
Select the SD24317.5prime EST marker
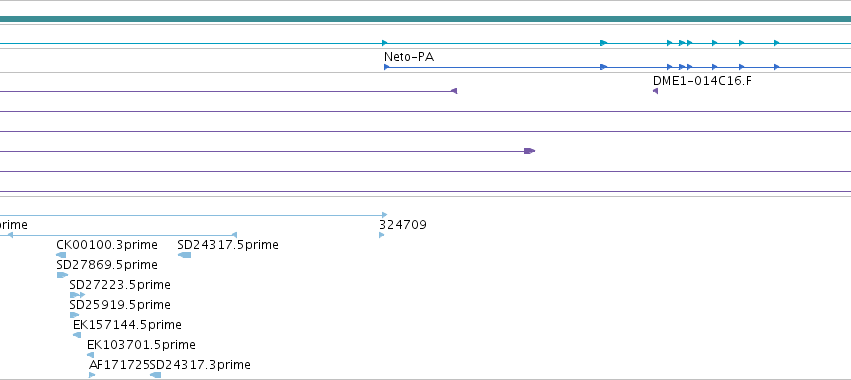pyautogui.click(x=185, y=255)
